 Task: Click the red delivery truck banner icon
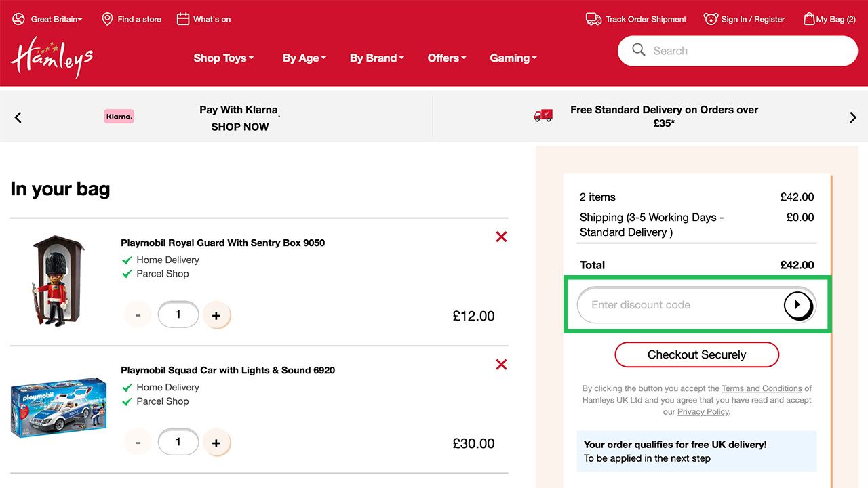[x=543, y=115]
